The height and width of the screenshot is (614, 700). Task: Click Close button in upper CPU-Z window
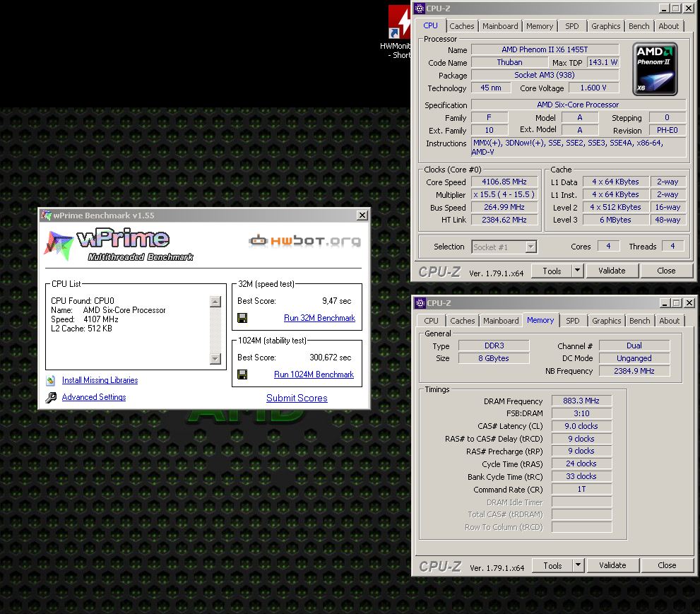(x=666, y=271)
